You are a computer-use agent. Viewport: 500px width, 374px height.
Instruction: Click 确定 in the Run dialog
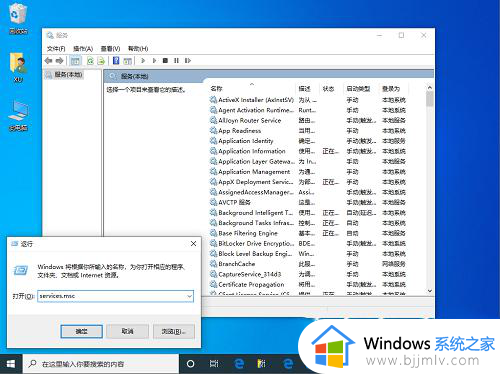click(x=81, y=331)
